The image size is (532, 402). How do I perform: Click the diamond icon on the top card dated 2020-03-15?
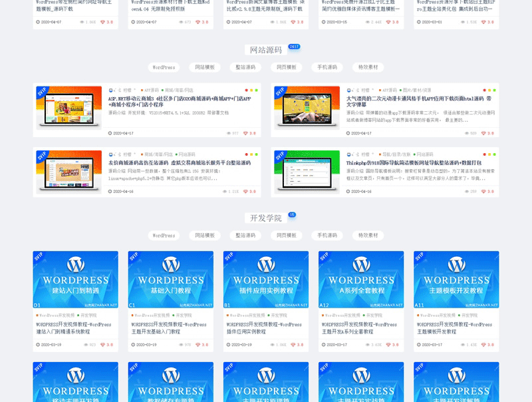coord(388,22)
